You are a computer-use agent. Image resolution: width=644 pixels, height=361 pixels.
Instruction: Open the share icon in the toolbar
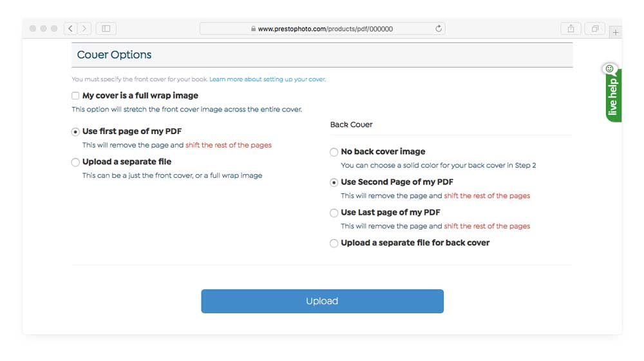(571, 28)
